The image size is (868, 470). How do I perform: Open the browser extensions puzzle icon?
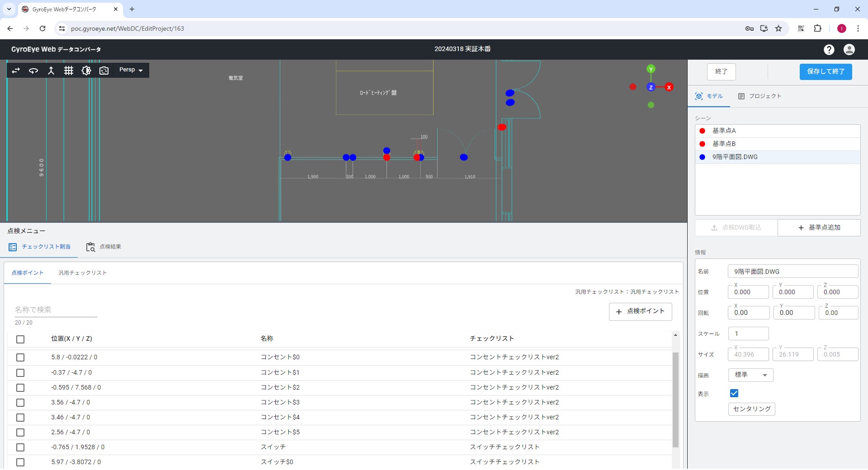tap(817, 28)
